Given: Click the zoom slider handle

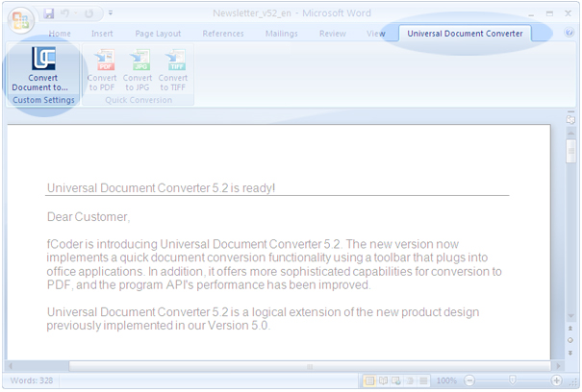Looking at the screenshot, I should [512, 380].
